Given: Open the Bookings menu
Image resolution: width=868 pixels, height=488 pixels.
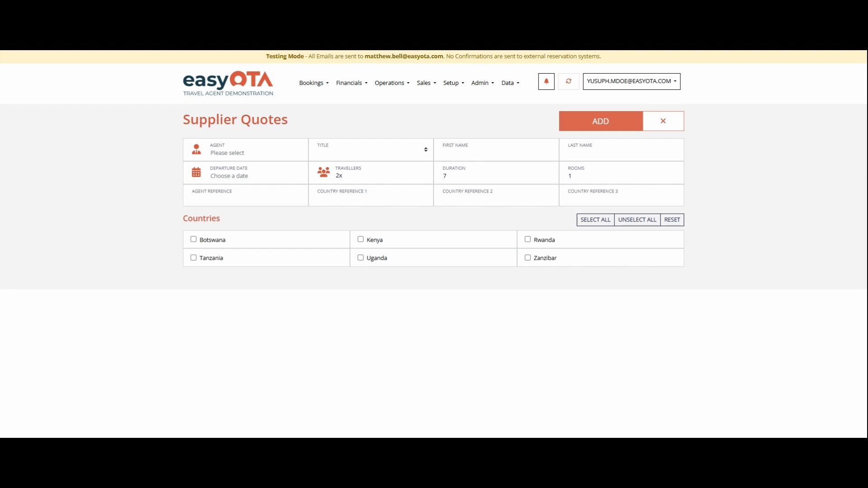Looking at the screenshot, I should click(314, 83).
